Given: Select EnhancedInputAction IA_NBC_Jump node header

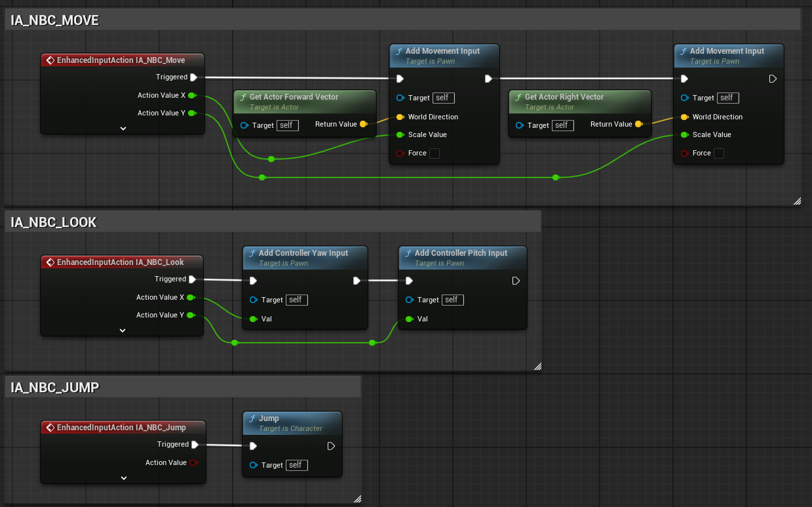Looking at the screenshot, I should click(x=123, y=428).
